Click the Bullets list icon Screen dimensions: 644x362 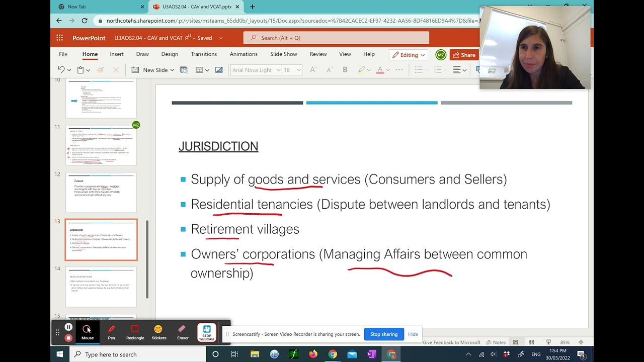[418, 70]
